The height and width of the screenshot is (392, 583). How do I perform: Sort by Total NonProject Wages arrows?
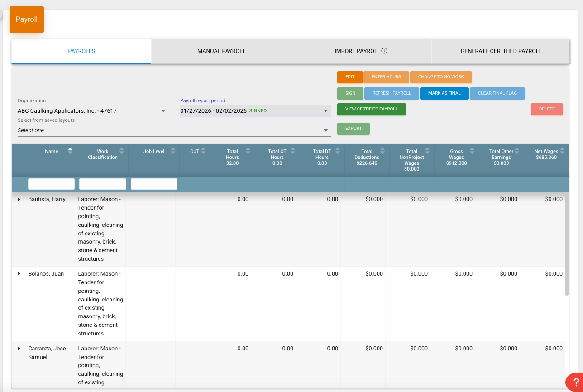coord(427,151)
